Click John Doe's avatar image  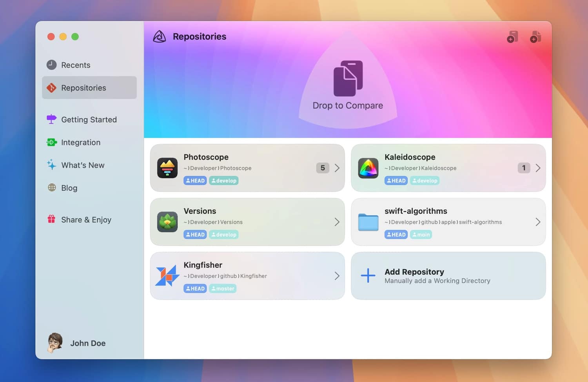coord(55,343)
